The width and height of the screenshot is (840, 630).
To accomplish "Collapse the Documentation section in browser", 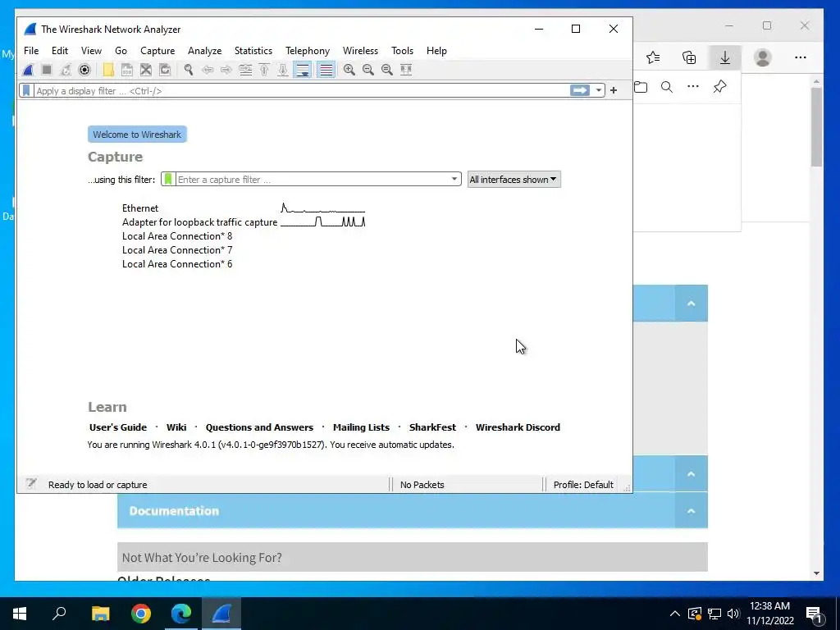I will click(691, 510).
